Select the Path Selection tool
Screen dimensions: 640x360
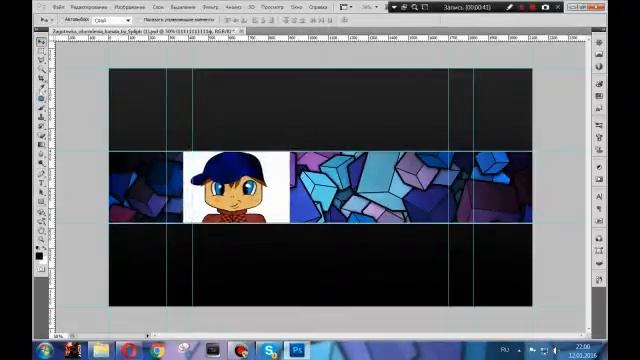pyautogui.click(x=41, y=192)
